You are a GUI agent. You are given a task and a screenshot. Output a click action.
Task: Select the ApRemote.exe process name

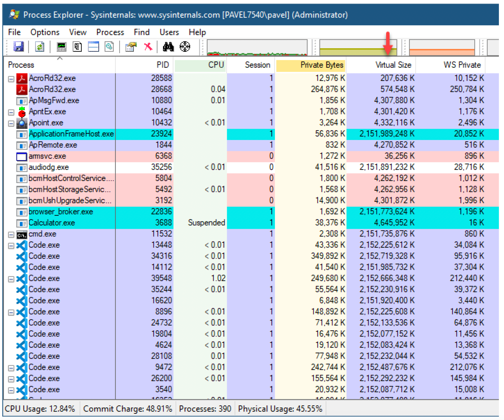click(x=53, y=145)
